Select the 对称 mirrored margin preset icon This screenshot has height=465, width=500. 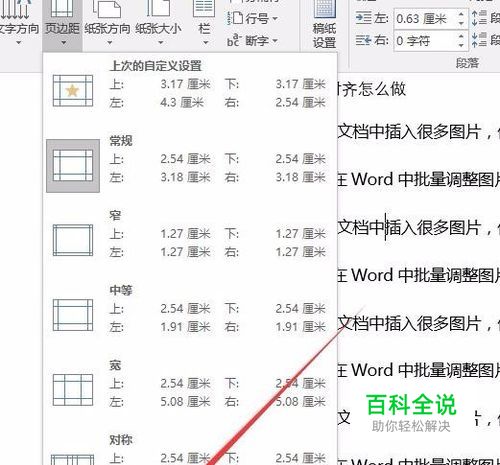pyautogui.click(x=73, y=460)
